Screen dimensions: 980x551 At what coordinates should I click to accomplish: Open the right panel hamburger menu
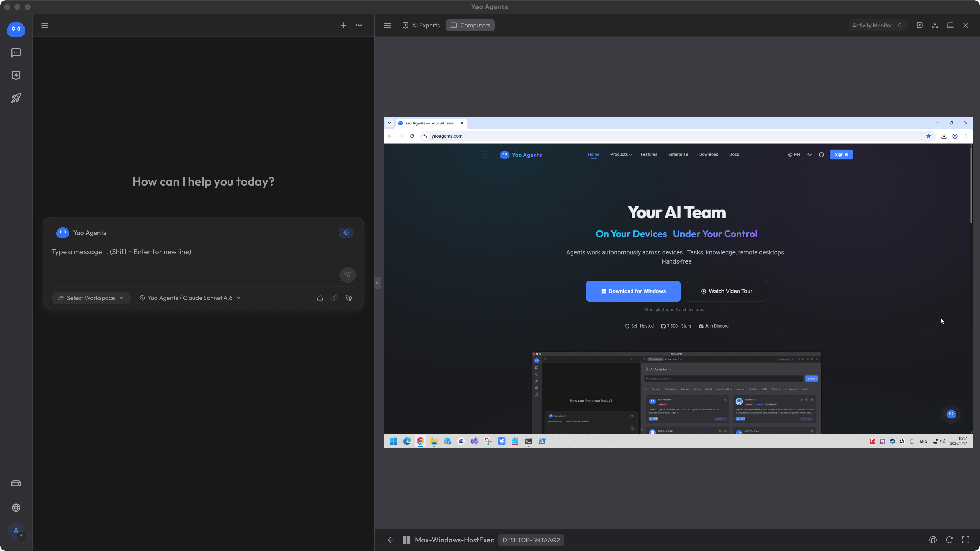(x=387, y=25)
